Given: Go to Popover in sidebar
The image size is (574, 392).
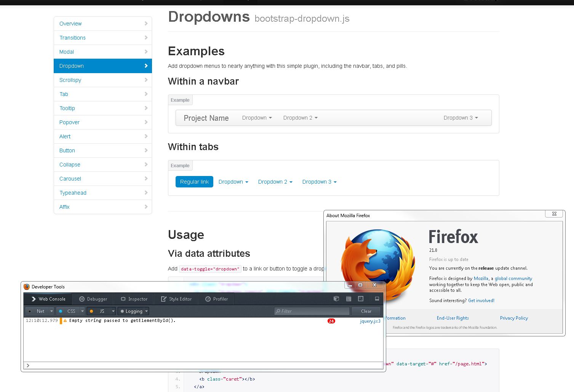Looking at the screenshot, I should [103, 122].
